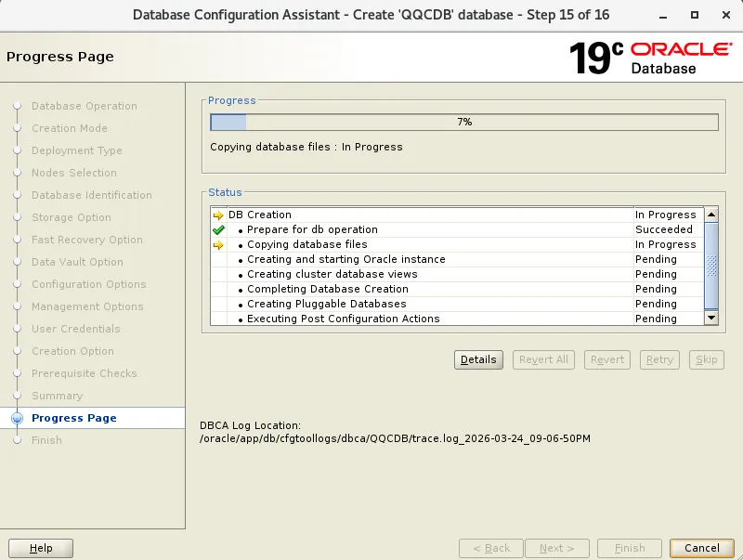Select Management Options step in sidebar
The height and width of the screenshot is (560, 743).
tap(87, 306)
